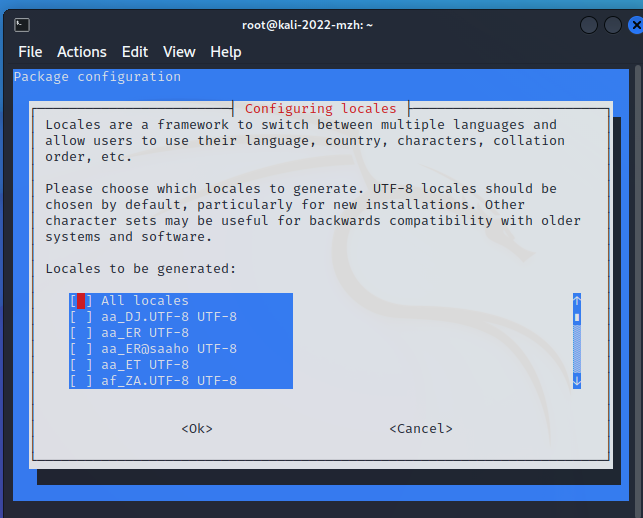Toggle the aa_DJ.UTF-8 UTF-8 checkbox
Viewport: 643px width, 518px height.
click(81, 317)
